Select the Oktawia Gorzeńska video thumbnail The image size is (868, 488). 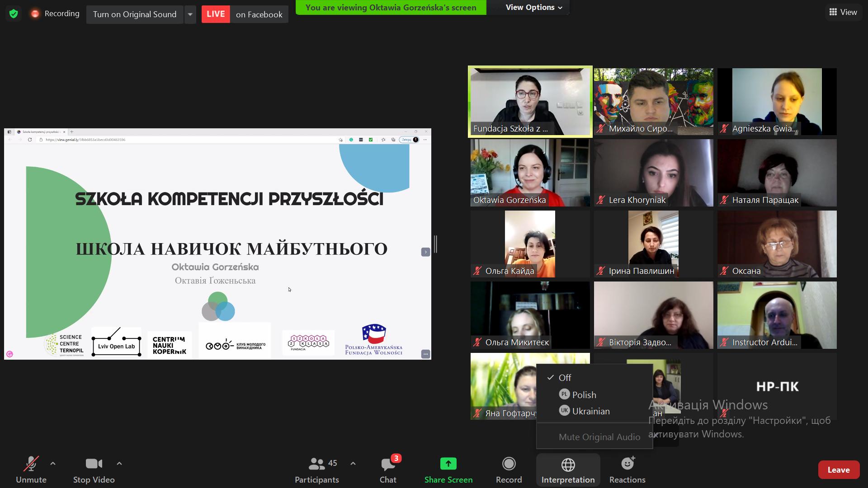530,173
